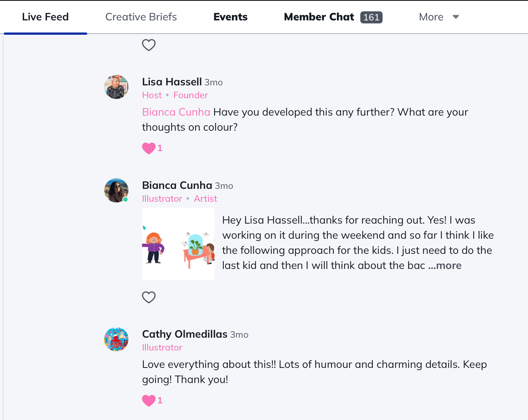Open Member Chat tab
The height and width of the screenshot is (420, 528).
point(319,17)
